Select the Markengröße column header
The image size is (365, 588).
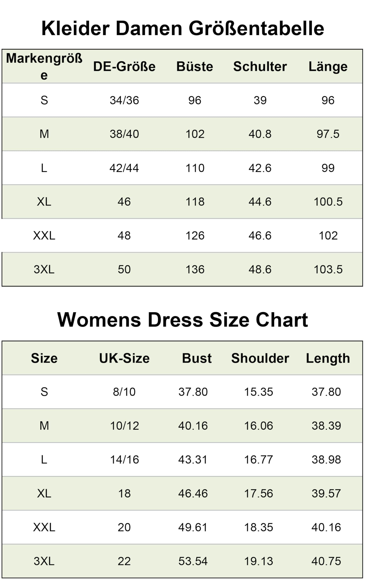tap(44, 66)
